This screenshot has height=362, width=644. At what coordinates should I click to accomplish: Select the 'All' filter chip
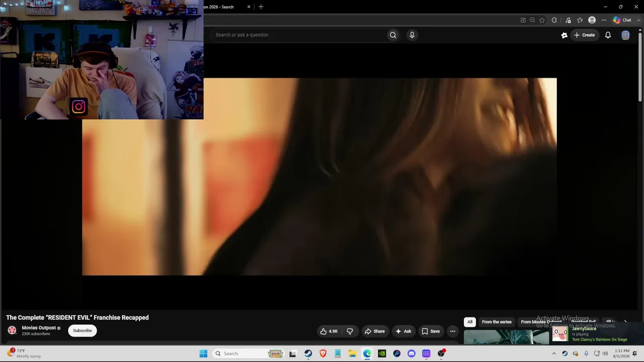coord(470,322)
